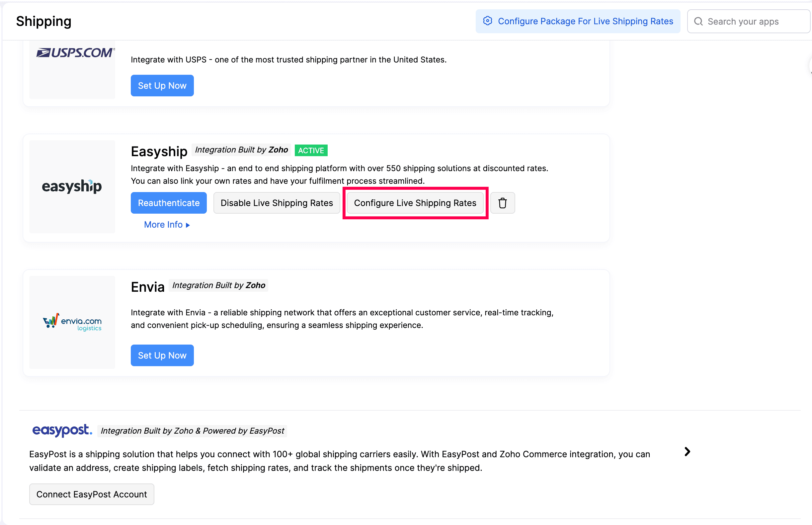This screenshot has width=812, height=525.
Task: Click the easypost logo
Action: click(x=62, y=430)
